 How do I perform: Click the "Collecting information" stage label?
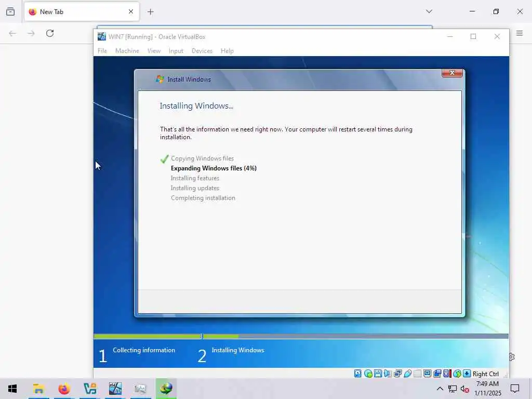[x=144, y=350]
